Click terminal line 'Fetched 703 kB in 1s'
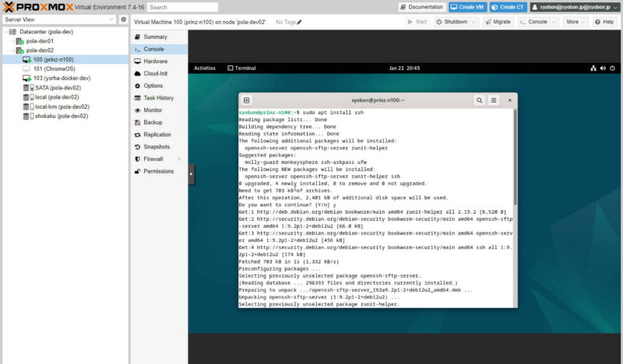The height and width of the screenshot is (364, 623). coord(289,262)
